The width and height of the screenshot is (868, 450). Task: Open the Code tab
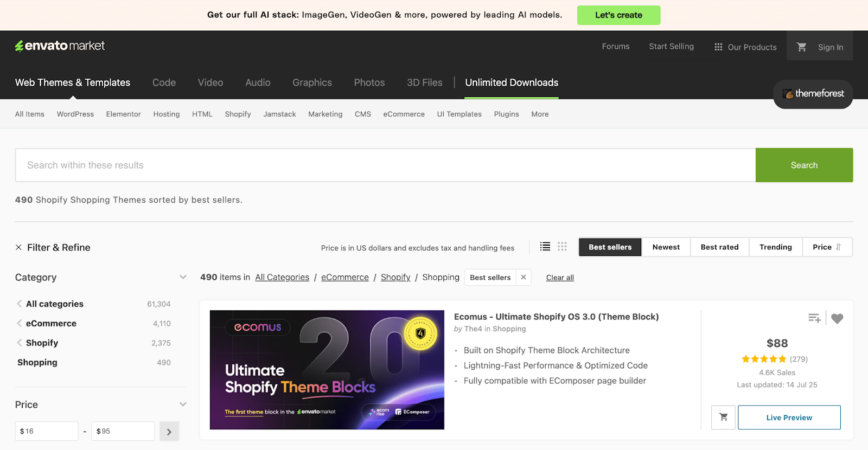point(164,82)
